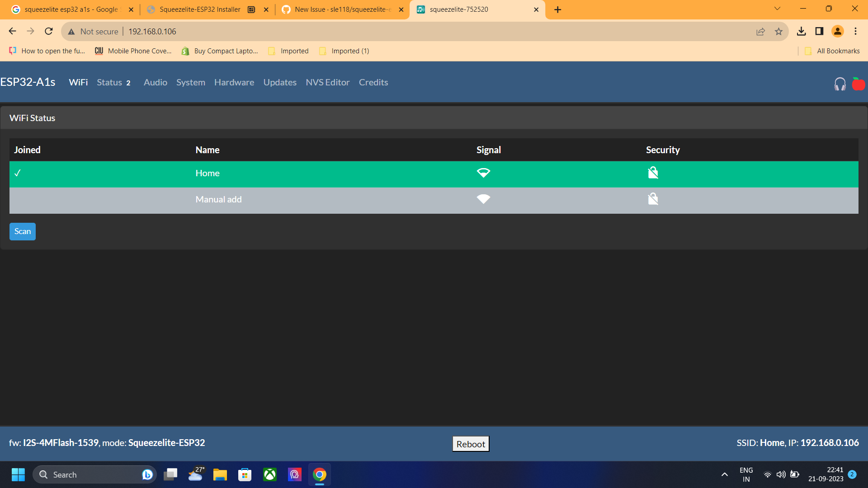
Task: Open the Audio settings tab
Action: (x=155, y=83)
